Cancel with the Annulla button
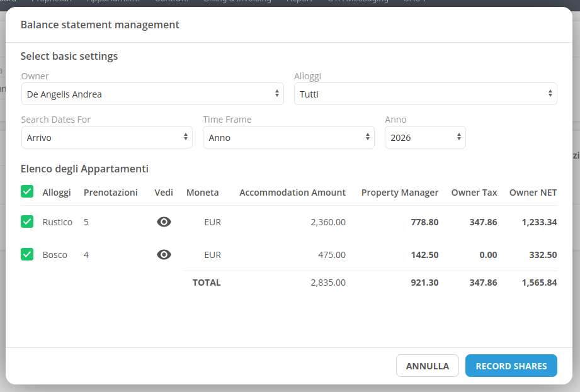The width and height of the screenshot is (580, 392). click(x=428, y=366)
